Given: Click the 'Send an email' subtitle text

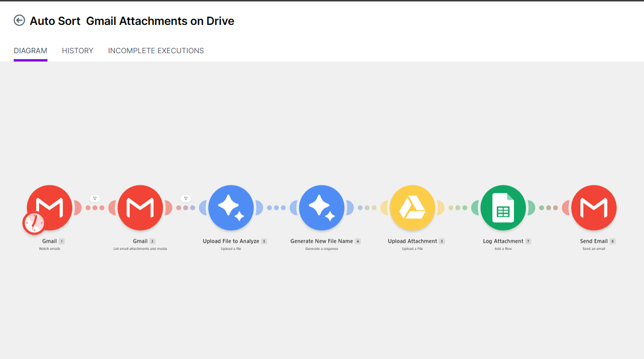Looking at the screenshot, I should (x=594, y=249).
